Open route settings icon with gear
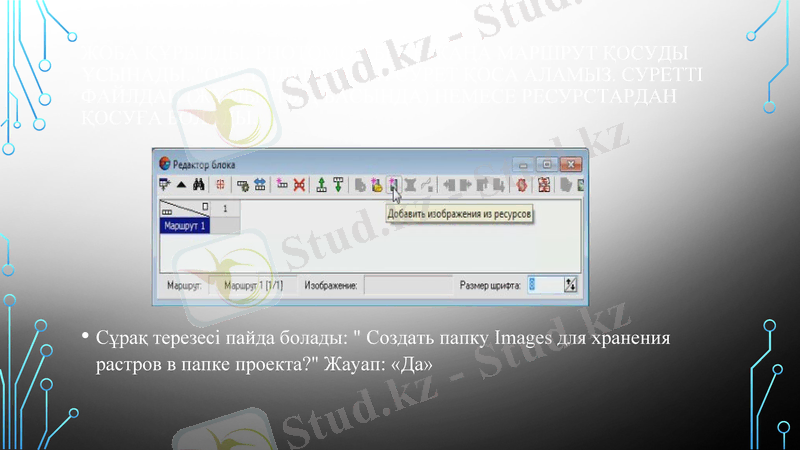The height and width of the screenshot is (450, 800). (x=243, y=185)
